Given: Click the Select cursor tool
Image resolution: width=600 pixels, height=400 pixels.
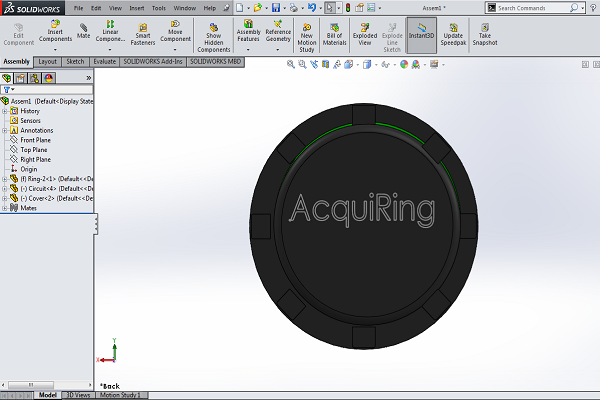Looking at the screenshot, I should click(x=329, y=8).
